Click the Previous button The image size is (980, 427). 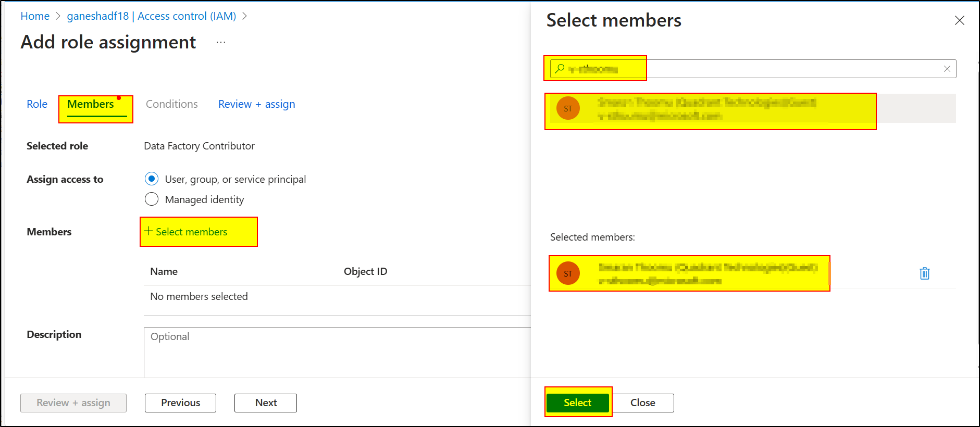tap(180, 403)
